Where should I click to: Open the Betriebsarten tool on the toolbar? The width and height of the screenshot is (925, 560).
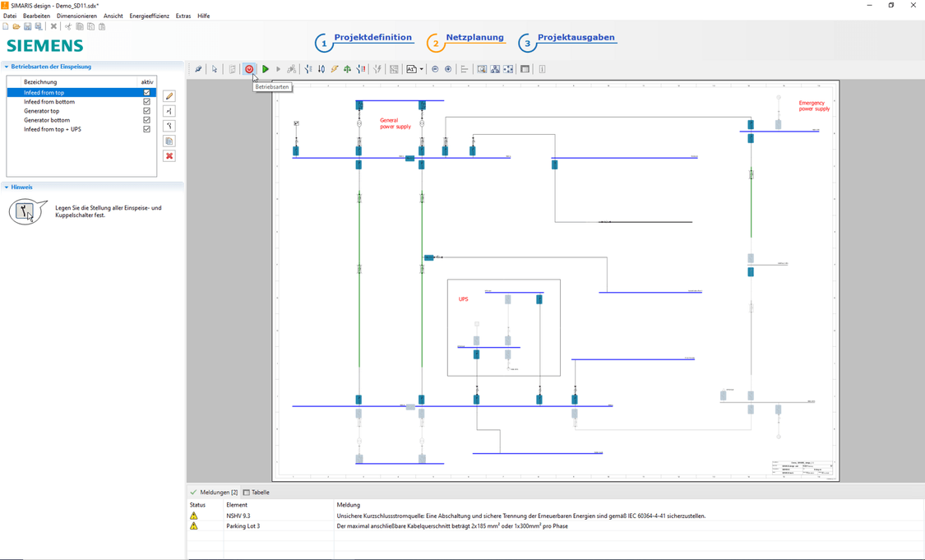tap(249, 69)
